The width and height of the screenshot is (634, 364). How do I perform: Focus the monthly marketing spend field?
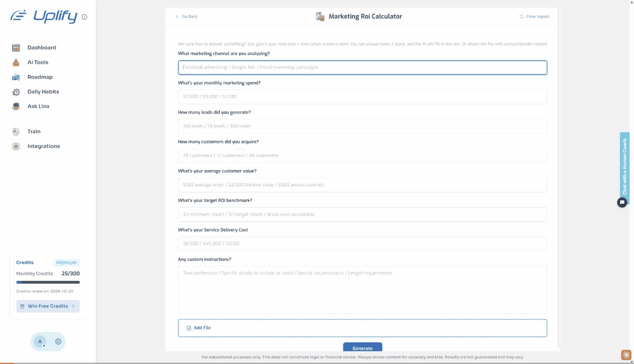pos(362,97)
